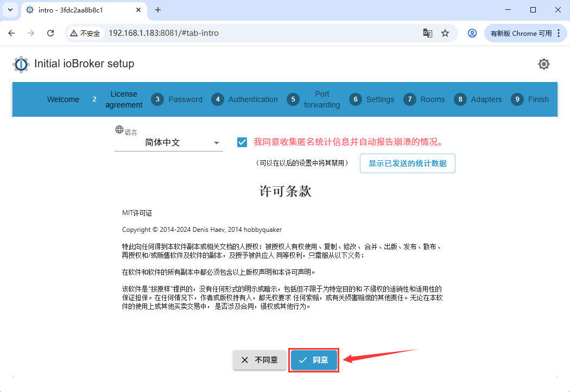Bookmark this page with the star icon
Viewport: 570px width, 392px height.
point(445,33)
